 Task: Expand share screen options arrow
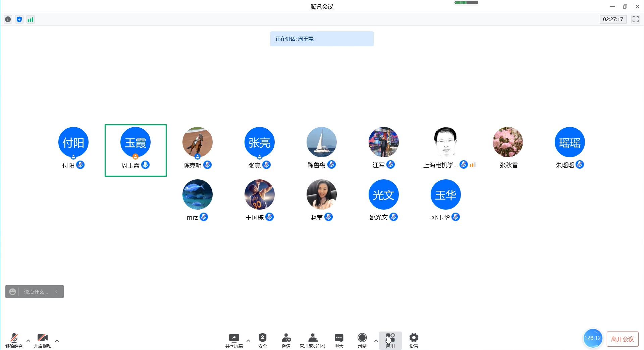coord(249,341)
